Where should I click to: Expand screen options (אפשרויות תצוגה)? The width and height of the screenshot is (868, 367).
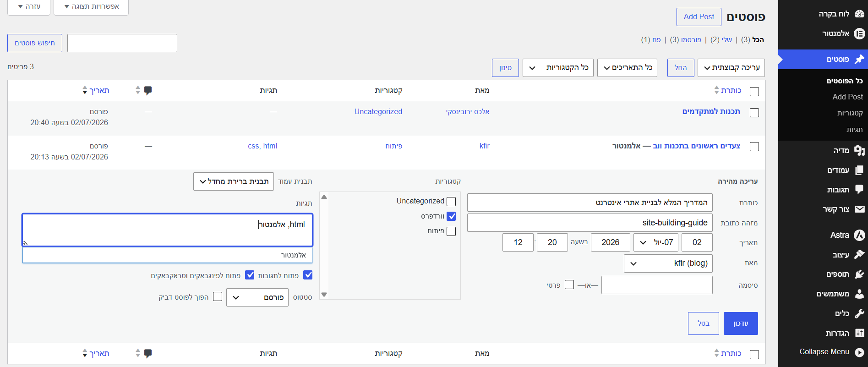91,7
